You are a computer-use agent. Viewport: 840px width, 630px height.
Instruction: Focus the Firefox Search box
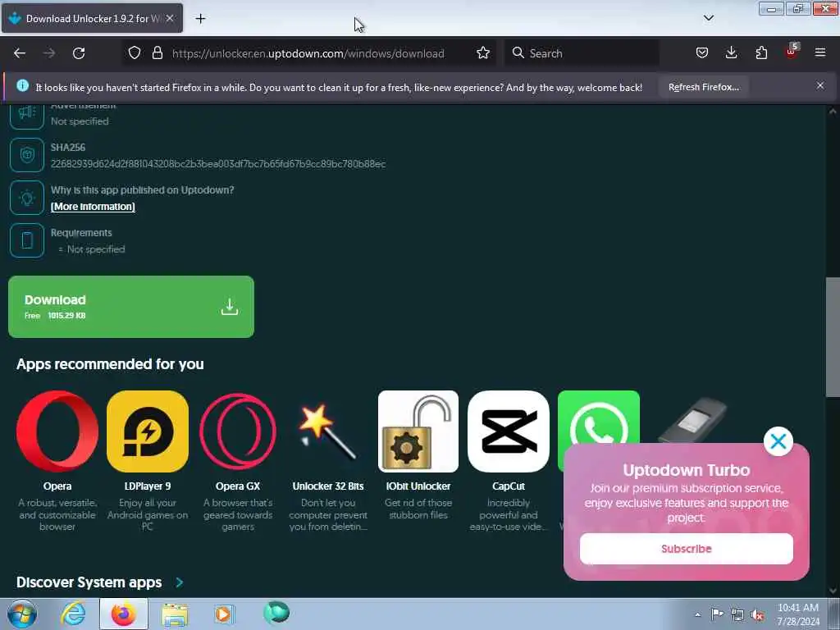[582, 53]
